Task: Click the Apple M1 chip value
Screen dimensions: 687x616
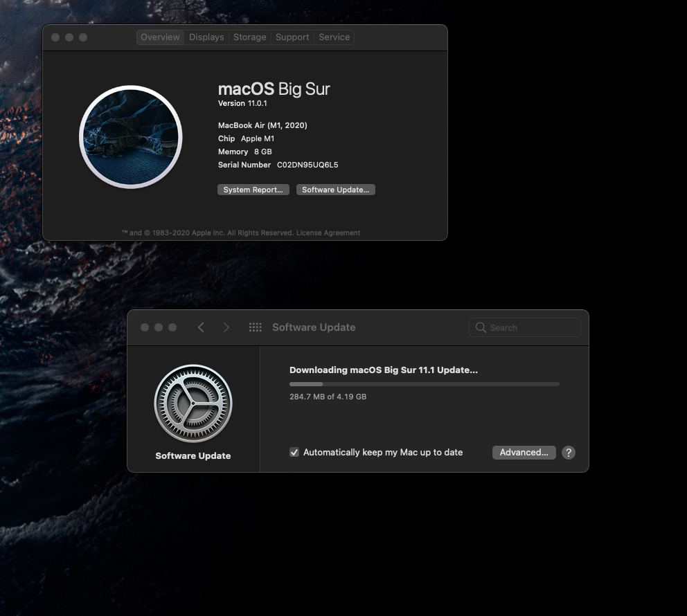Action: 258,138
